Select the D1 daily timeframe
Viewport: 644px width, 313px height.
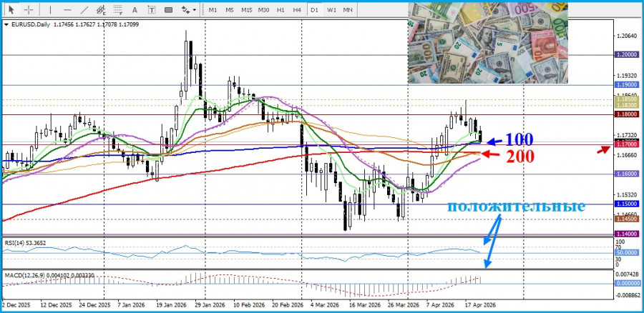315,9
